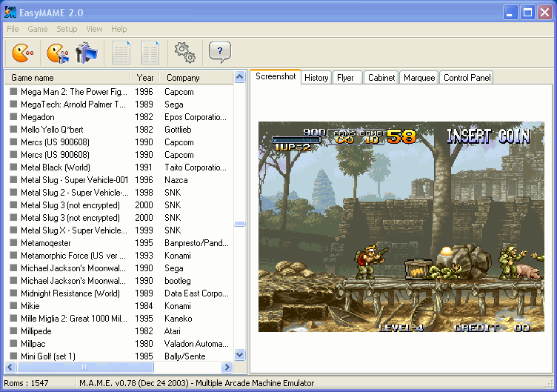
Task: Click the vertical scrollbar thumb
Action: coord(240,224)
